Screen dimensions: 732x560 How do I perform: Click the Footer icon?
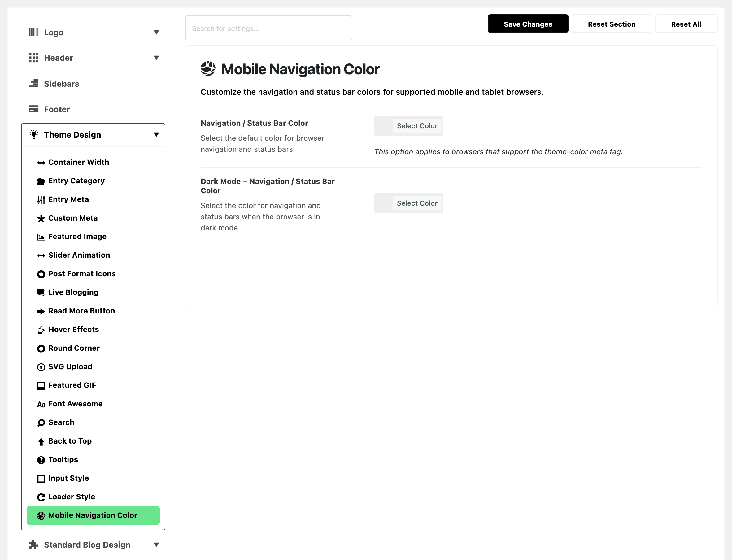[x=34, y=109]
